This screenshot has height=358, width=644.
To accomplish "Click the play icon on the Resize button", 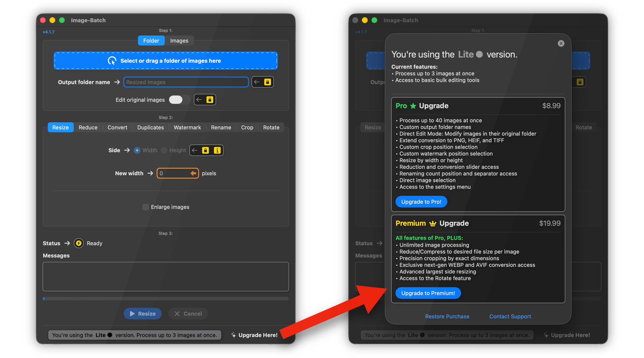I will tap(132, 314).
